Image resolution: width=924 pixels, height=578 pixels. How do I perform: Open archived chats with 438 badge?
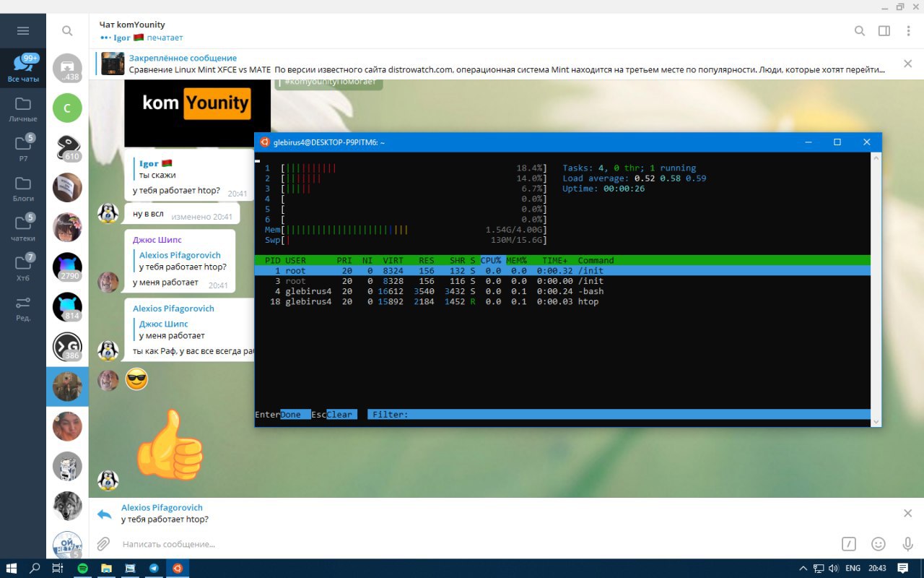[x=67, y=69]
